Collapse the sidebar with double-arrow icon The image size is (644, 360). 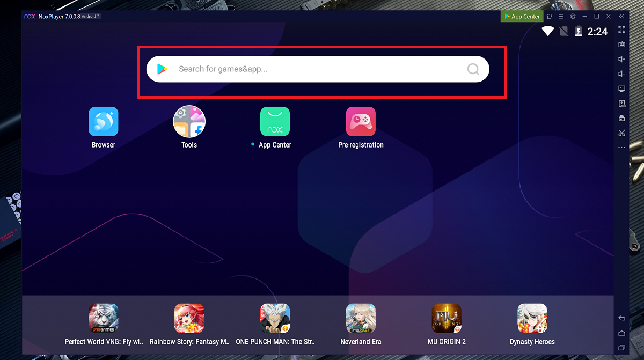pyautogui.click(x=621, y=17)
